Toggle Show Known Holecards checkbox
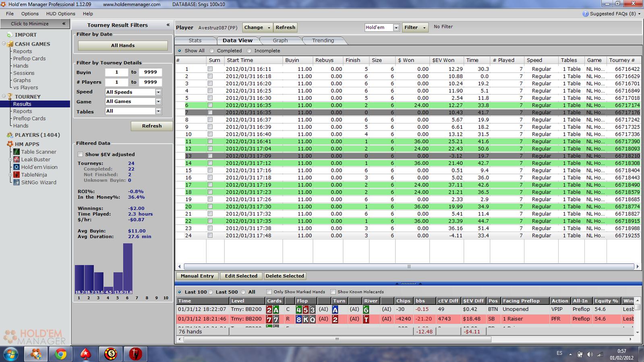Viewport: 644px width, 362px height. [x=333, y=292]
